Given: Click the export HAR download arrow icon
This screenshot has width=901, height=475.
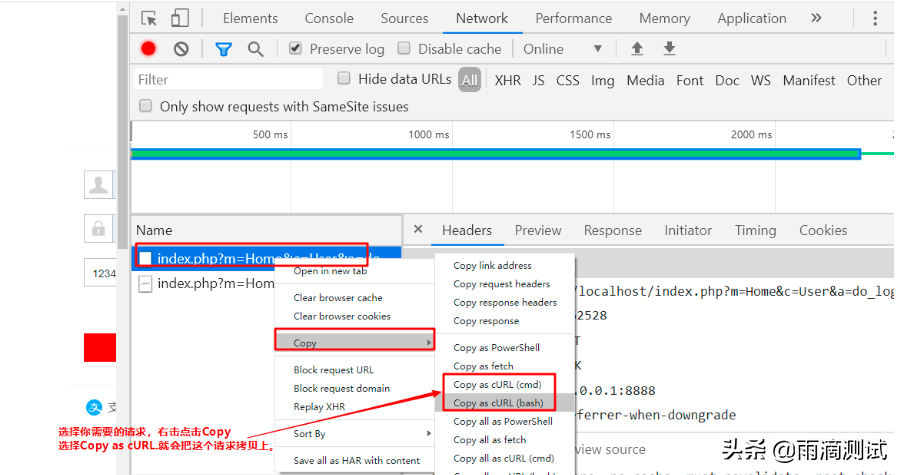Looking at the screenshot, I should pos(669,49).
